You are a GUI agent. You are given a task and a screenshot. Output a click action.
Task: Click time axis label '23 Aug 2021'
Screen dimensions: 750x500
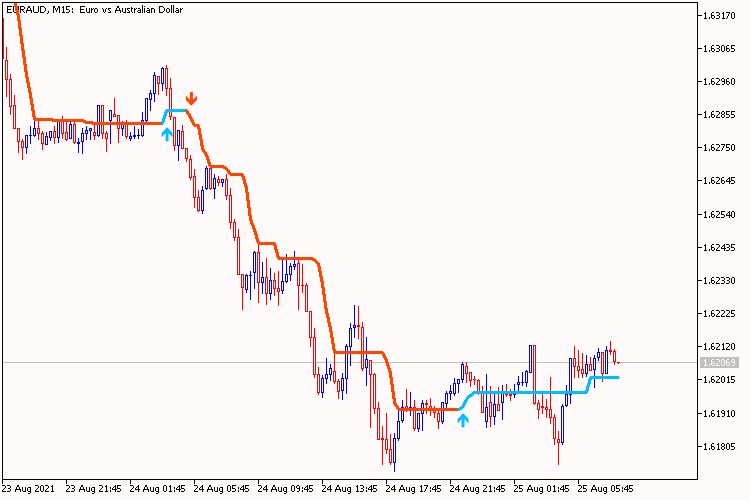28,489
